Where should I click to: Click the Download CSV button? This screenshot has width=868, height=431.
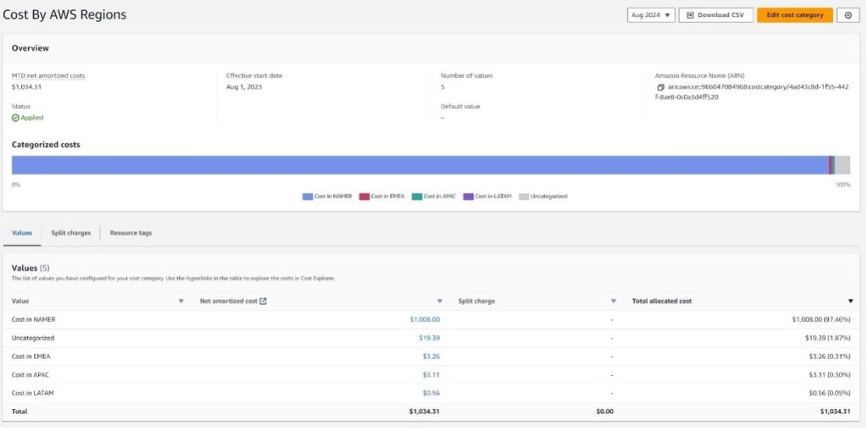pyautogui.click(x=715, y=15)
